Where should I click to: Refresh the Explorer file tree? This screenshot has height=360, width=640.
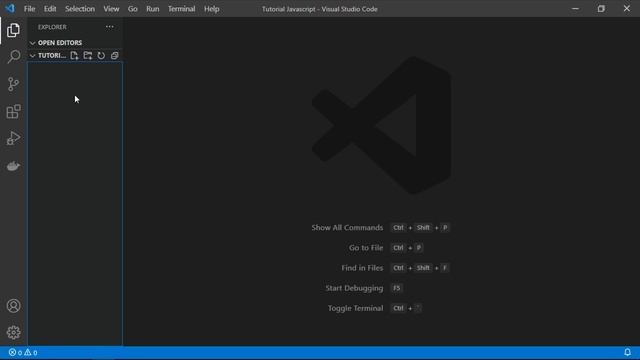point(101,56)
